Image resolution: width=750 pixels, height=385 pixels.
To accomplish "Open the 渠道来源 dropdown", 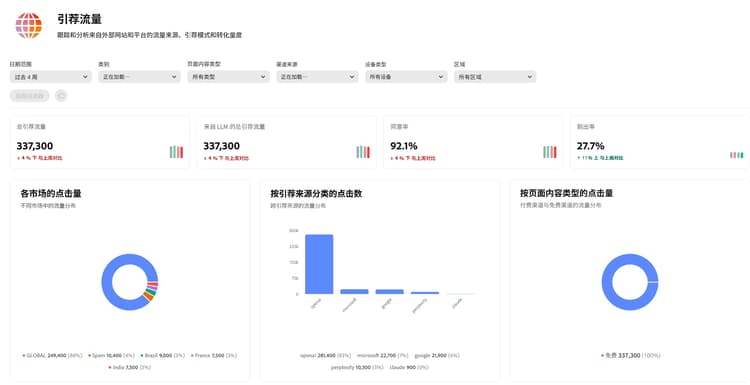I will pyautogui.click(x=317, y=77).
